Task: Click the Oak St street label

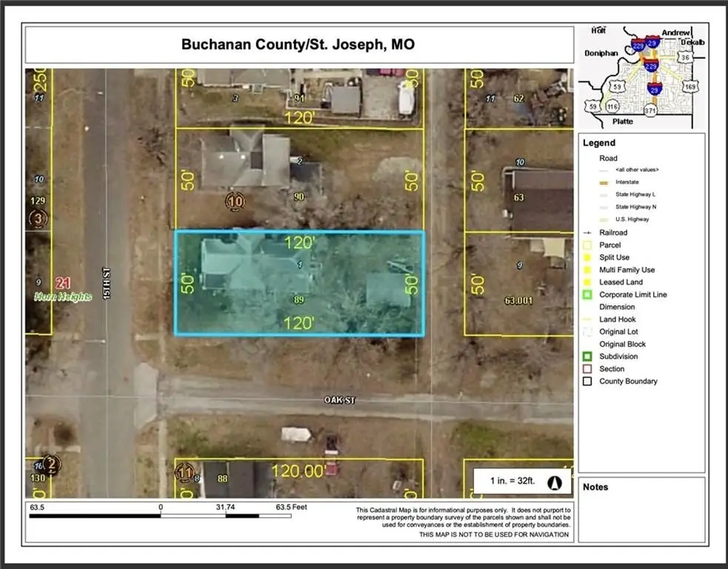Action: pos(340,401)
